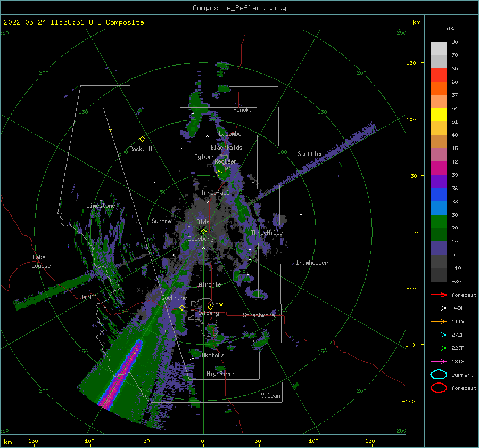Select the orange 111V arrow icon

coord(439,321)
